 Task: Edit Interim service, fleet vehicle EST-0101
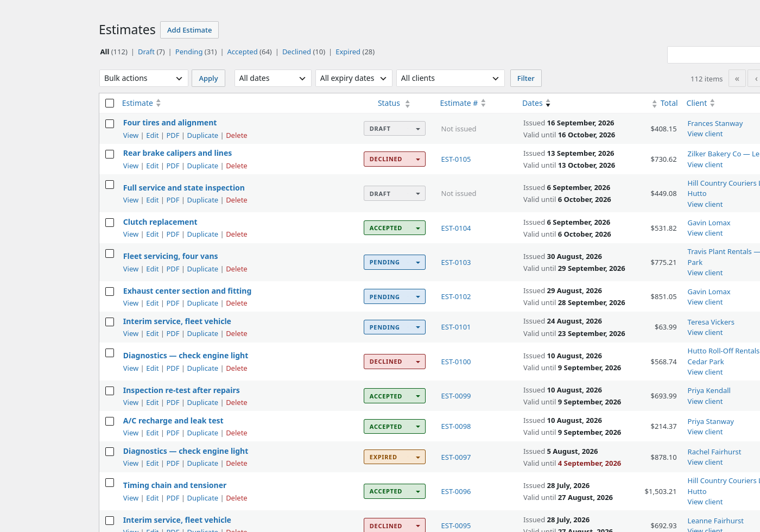click(153, 334)
